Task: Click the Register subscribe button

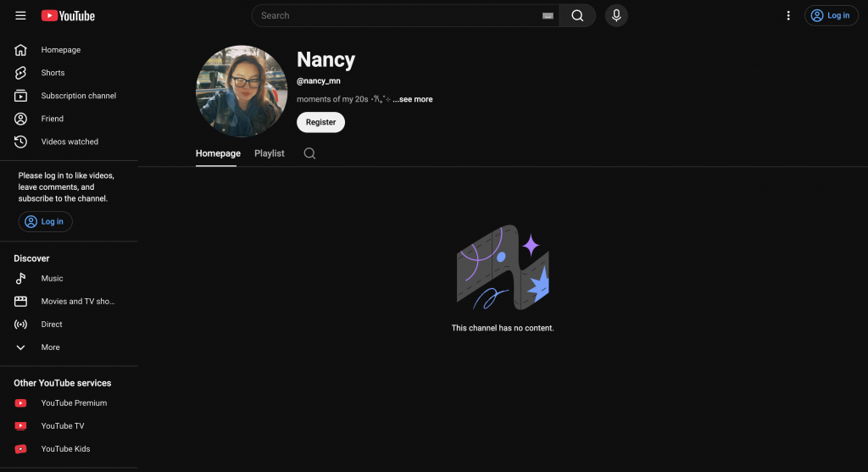Action: [x=320, y=122]
